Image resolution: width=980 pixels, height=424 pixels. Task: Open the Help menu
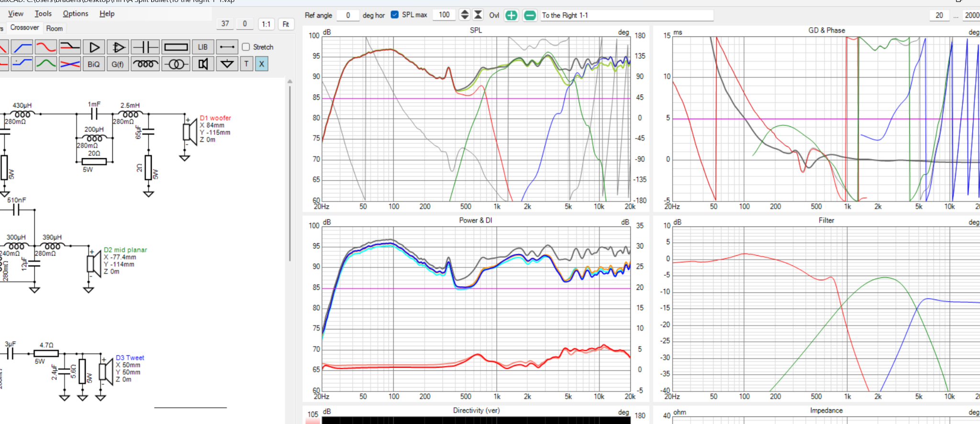[x=107, y=13]
